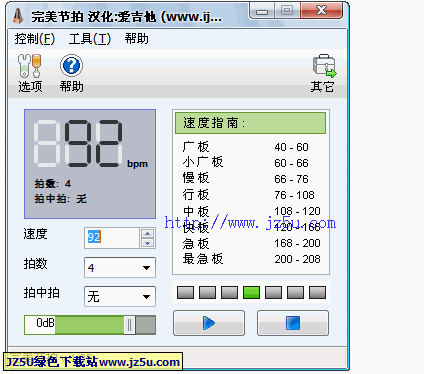The height and width of the screenshot is (374, 424).
Task: Click the 慢板 66 - 76 tempo row
Action: (x=246, y=179)
